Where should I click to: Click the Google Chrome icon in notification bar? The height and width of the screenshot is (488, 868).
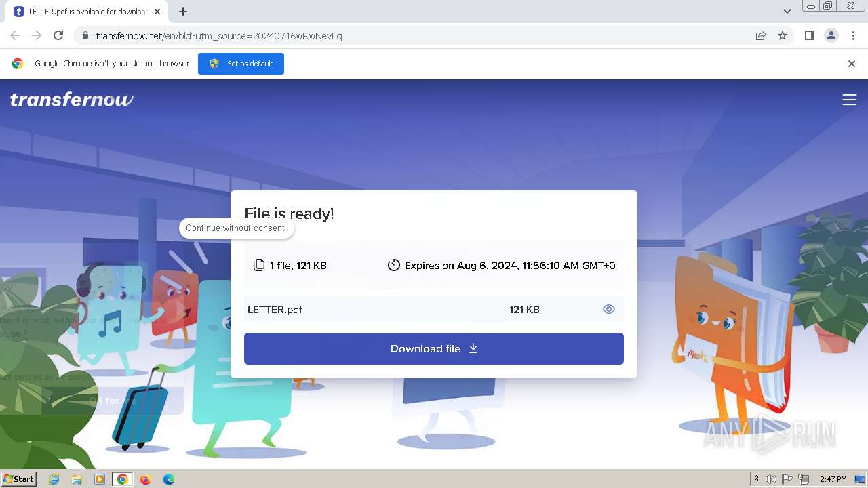pos(18,64)
